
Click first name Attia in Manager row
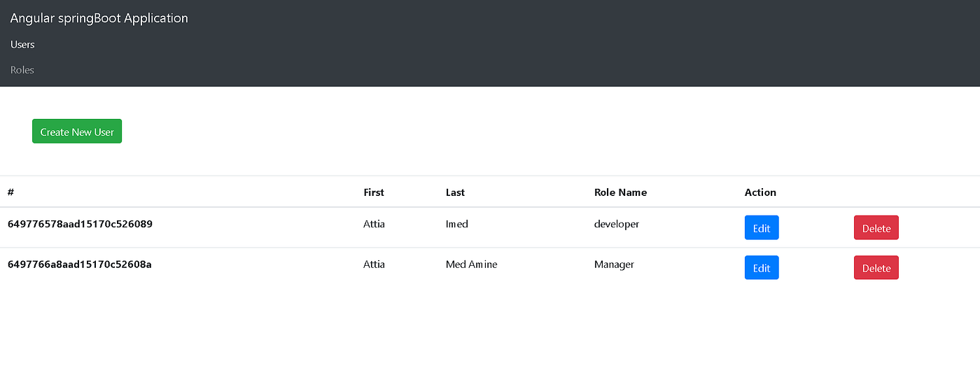click(x=374, y=264)
